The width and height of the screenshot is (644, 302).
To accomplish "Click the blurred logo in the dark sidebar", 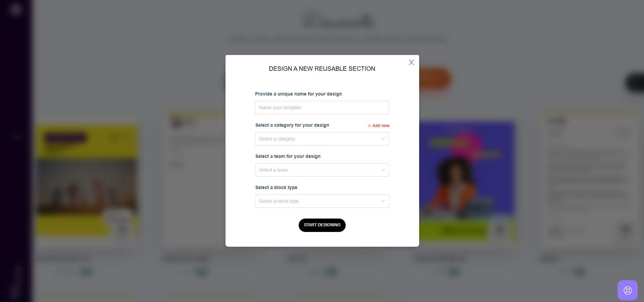I will click(15, 9).
